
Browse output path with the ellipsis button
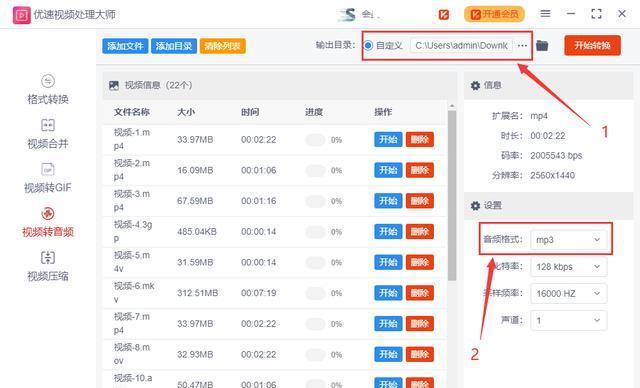522,46
